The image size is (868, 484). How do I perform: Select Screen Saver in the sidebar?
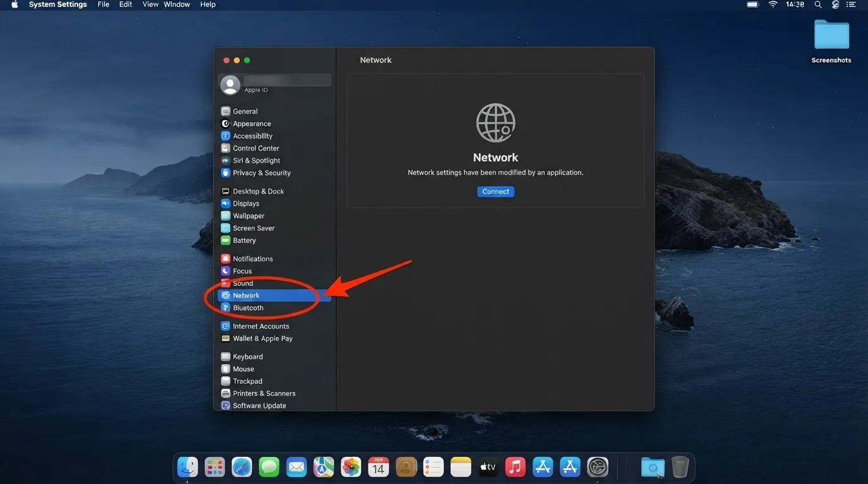pyautogui.click(x=274, y=228)
